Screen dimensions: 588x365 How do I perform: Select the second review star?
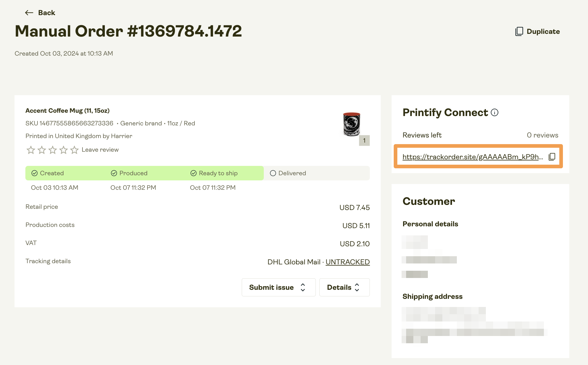click(42, 150)
